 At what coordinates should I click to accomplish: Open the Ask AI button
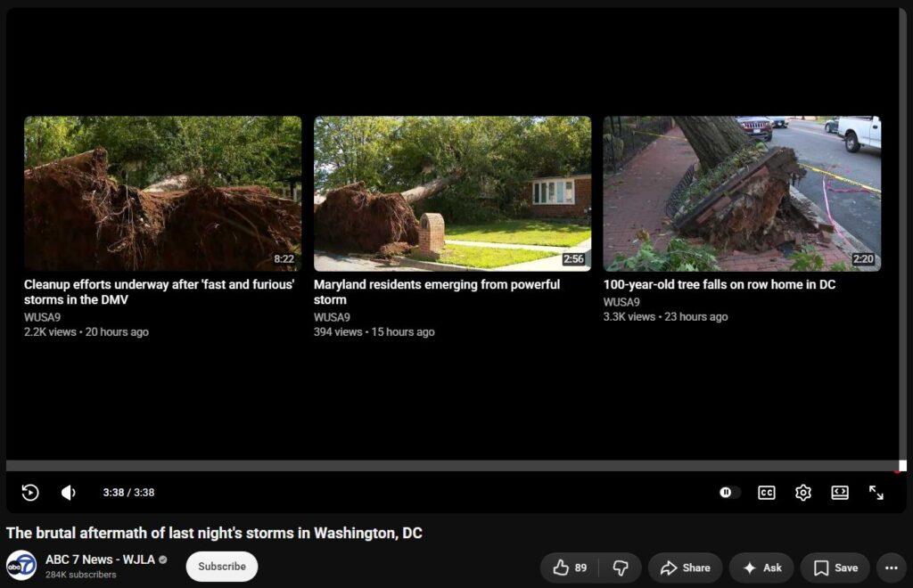tap(761, 568)
